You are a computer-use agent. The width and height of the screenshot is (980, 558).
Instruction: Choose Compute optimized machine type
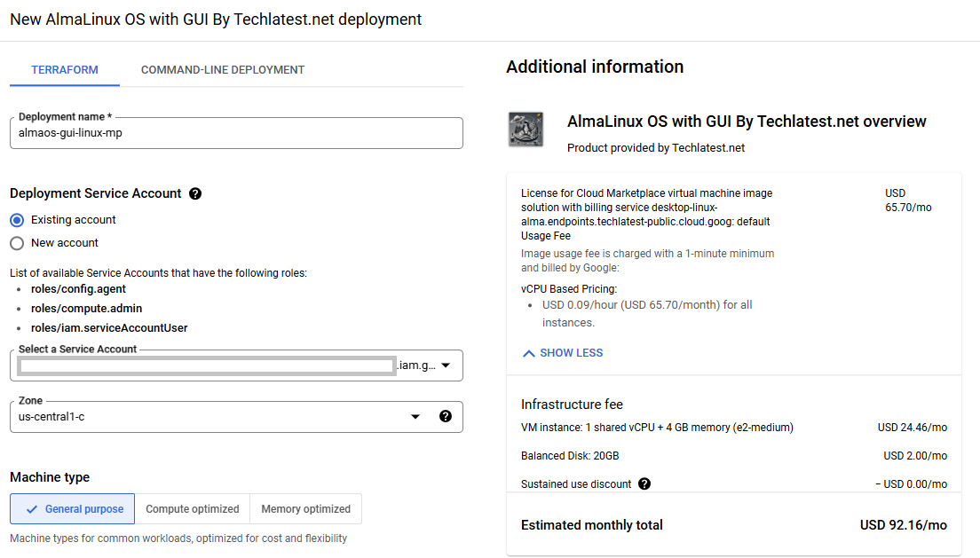pyautogui.click(x=193, y=508)
